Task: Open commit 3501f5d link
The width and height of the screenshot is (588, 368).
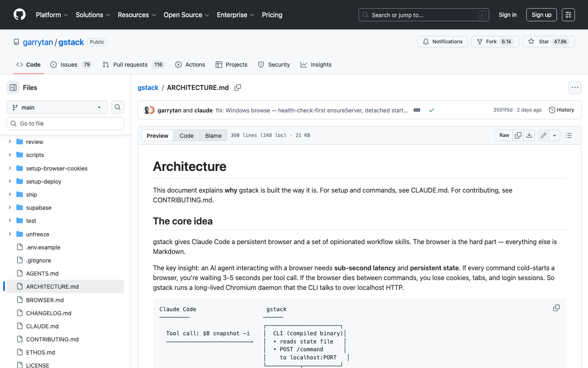Action: (x=503, y=110)
